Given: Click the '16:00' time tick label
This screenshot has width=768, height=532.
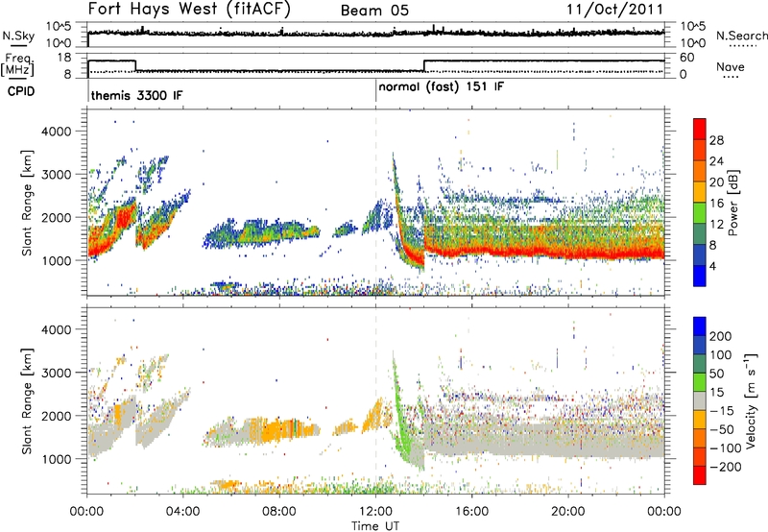Looking at the screenshot, I should [x=471, y=512].
